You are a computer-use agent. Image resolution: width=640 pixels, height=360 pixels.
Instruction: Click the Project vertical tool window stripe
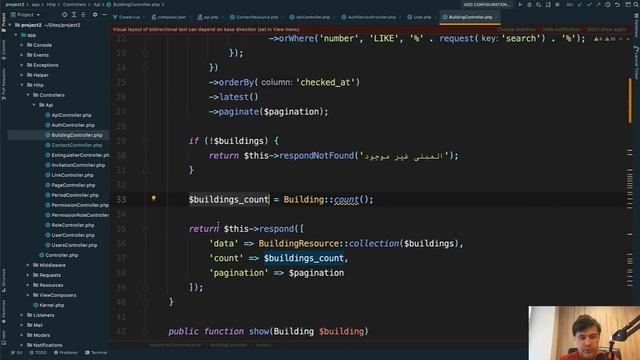pos(4,22)
